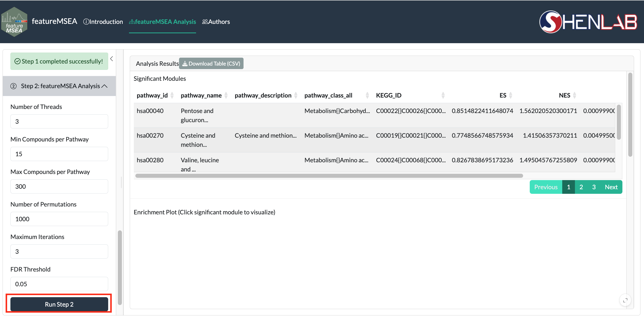Click KEGG_ID cell C00024{}C00068{}C000...
644x318 pixels.
click(411, 160)
